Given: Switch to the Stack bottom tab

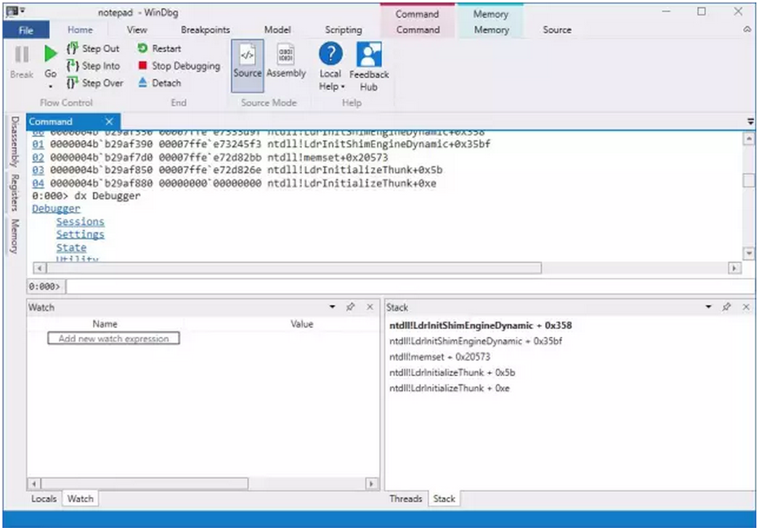Looking at the screenshot, I should 444,499.
